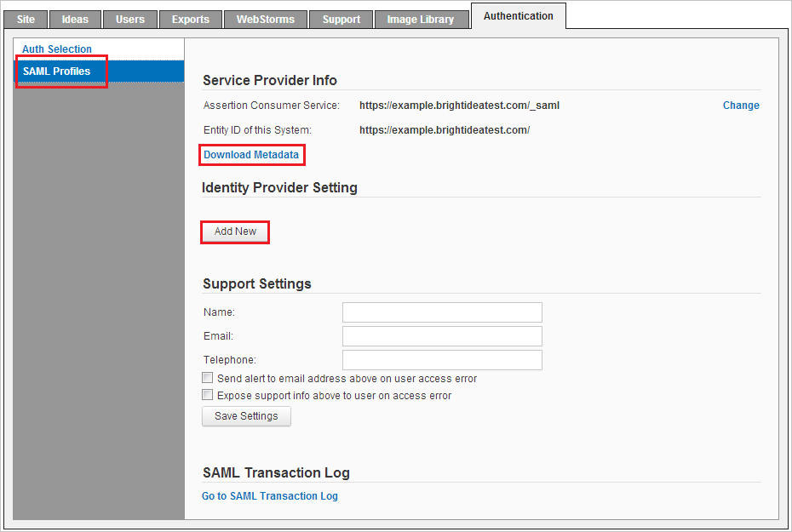Image resolution: width=792 pixels, height=532 pixels.
Task: Open the Image Library tab
Action: click(421, 19)
